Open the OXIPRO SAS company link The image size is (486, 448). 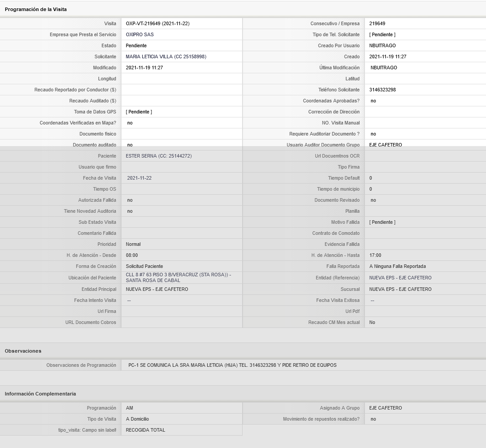140,35
